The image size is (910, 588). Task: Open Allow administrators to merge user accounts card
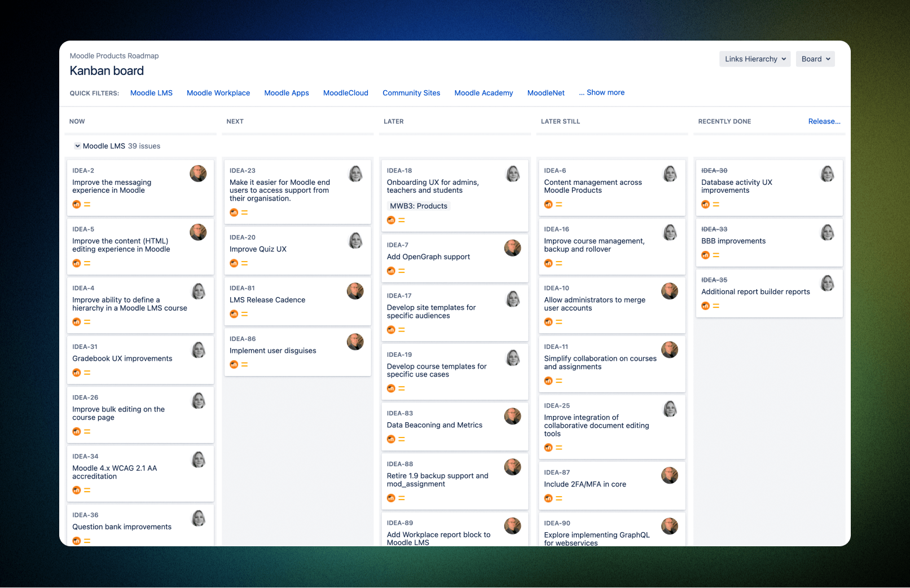612,306
